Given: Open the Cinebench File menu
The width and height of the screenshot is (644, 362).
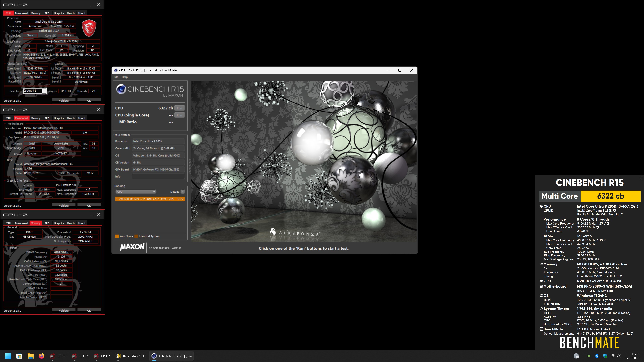Looking at the screenshot, I should point(116,77).
